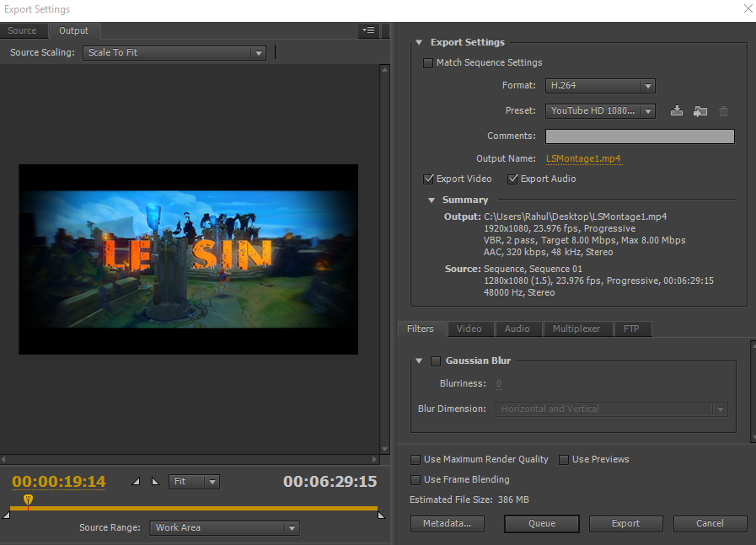Open the Multiplexer tab
The image size is (756, 545).
(x=576, y=329)
